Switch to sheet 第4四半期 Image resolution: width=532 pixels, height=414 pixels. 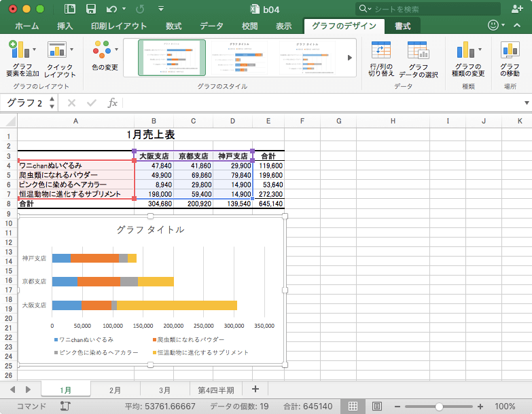(216, 390)
